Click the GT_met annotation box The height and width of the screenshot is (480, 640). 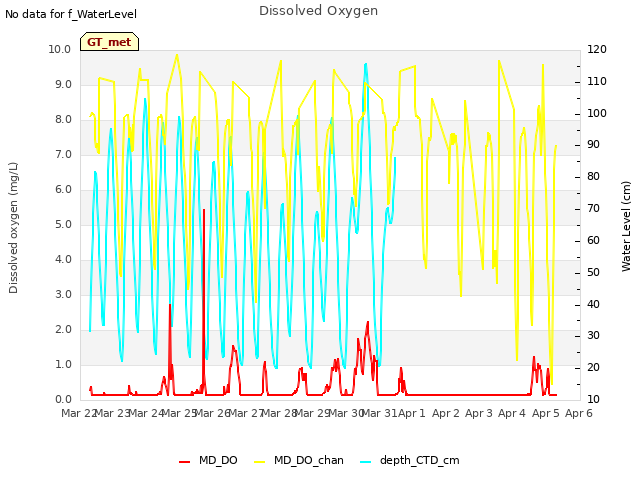tap(109, 42)
